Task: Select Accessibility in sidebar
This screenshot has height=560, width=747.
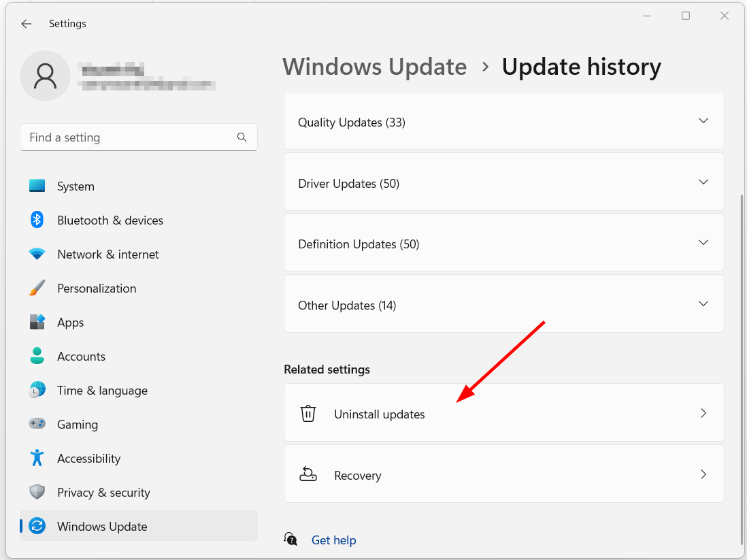Action: pyautogui.click(x=139, y=458)
